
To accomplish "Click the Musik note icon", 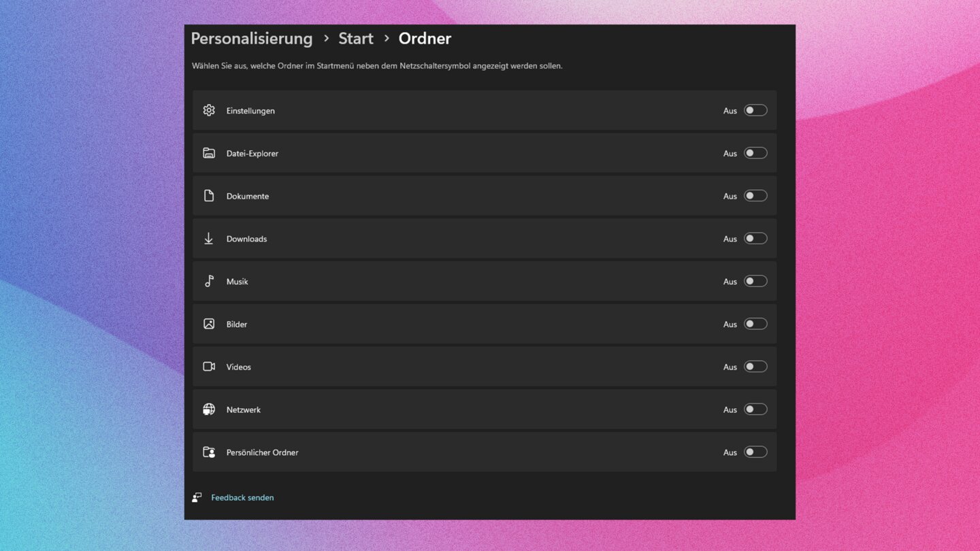I will pos(209,281).
